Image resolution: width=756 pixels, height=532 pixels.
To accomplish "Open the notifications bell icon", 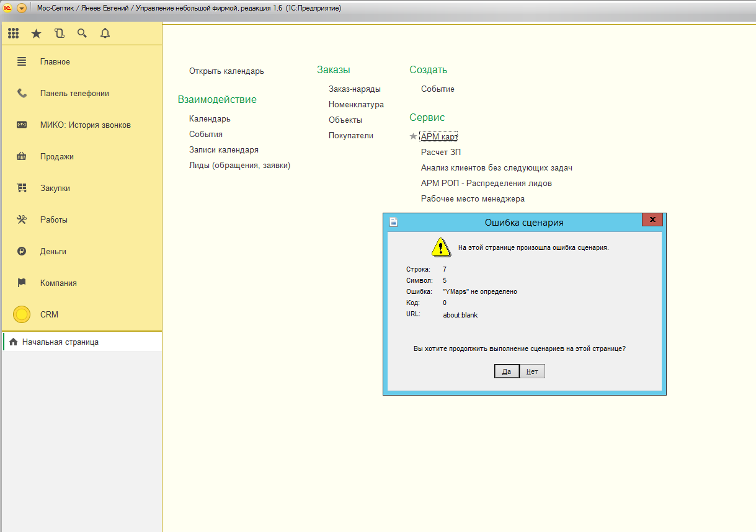I will pos(105,33).
